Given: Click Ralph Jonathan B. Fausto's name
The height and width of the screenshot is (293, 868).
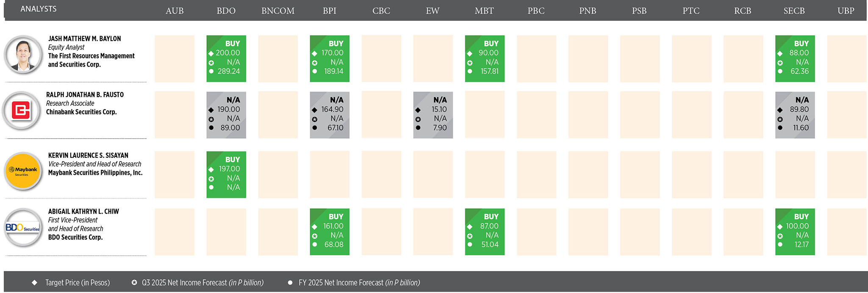Looking at the screenshot, I should coord(85,95).
